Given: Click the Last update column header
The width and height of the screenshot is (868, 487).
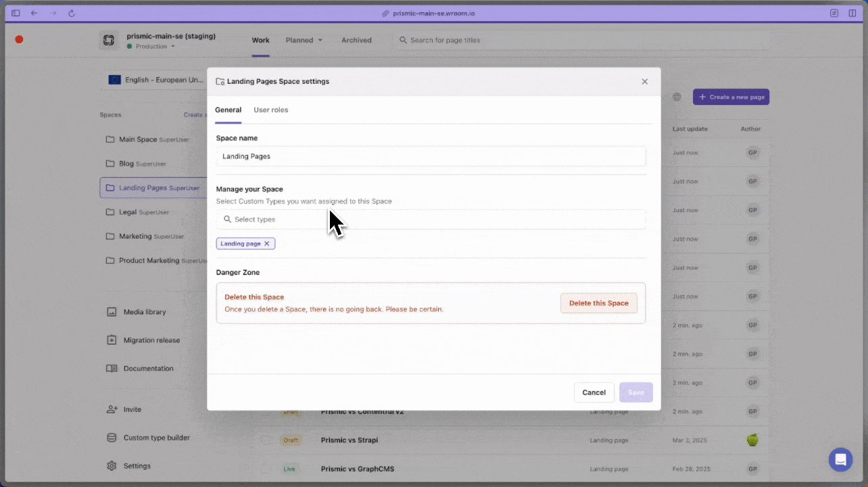Looking at the screenshot, I should click(690, 129).
